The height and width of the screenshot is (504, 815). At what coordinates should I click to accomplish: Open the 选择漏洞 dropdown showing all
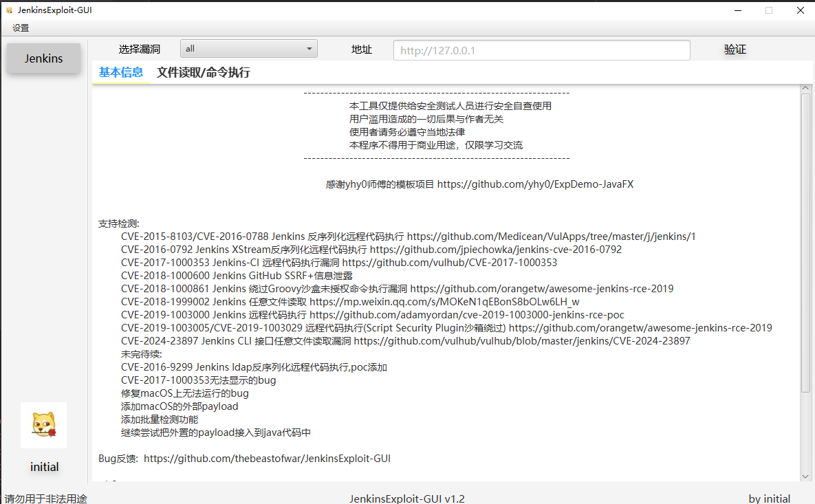248,49
